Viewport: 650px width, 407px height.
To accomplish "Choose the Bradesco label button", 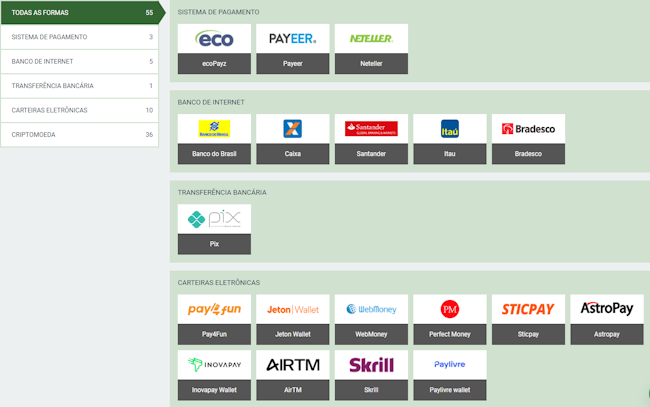I will coord(528,154).
